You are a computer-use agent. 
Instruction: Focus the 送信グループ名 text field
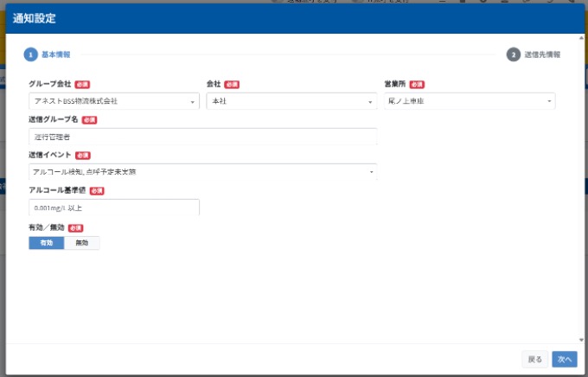(203, 137)
